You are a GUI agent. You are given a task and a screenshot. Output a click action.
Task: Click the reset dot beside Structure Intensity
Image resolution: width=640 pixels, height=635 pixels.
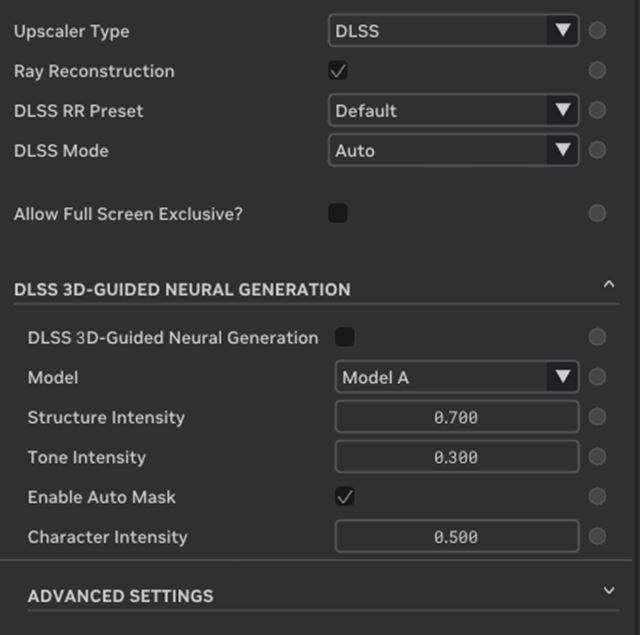597,417
